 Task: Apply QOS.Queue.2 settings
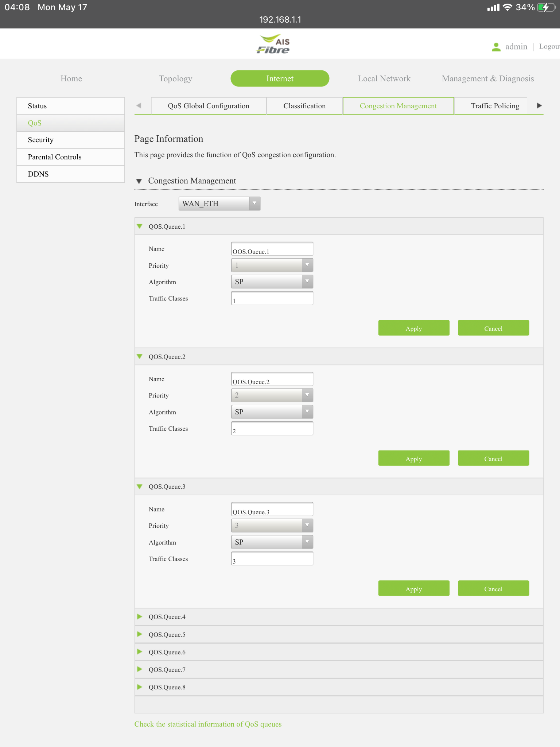(414, 458)
